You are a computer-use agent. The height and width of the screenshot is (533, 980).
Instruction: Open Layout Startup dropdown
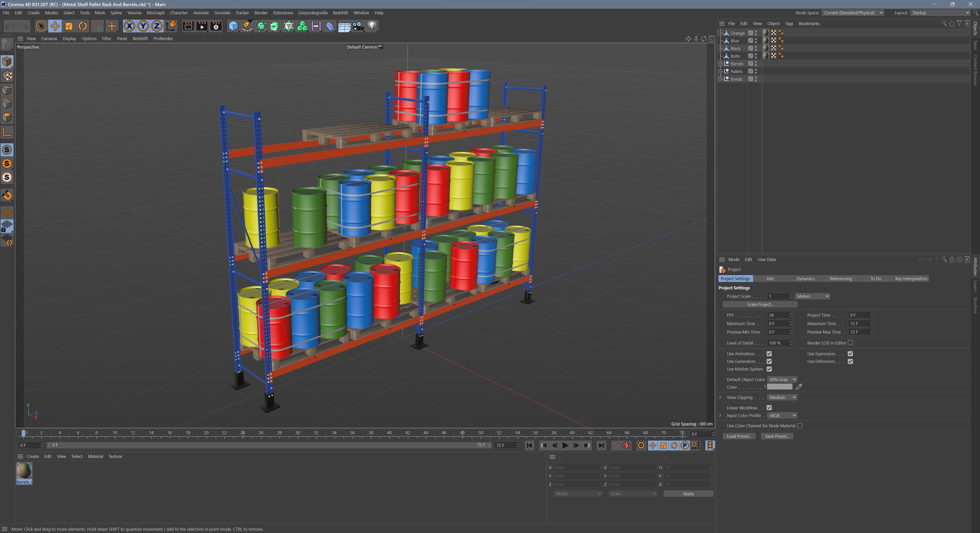(940, 13)
